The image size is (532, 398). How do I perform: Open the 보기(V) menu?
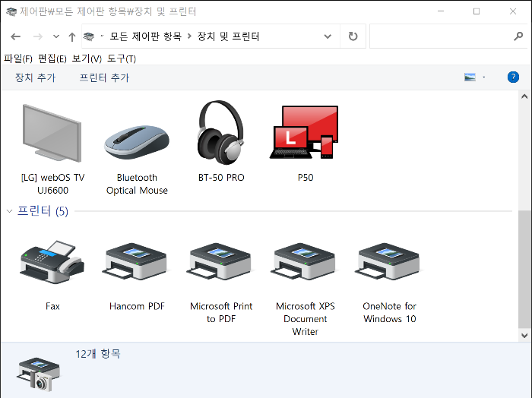pos(87,58)
